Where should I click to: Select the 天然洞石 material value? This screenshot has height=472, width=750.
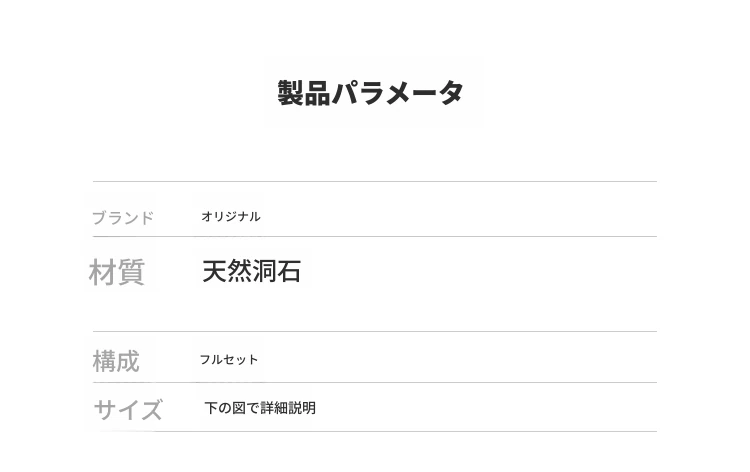tap(252, 271)
